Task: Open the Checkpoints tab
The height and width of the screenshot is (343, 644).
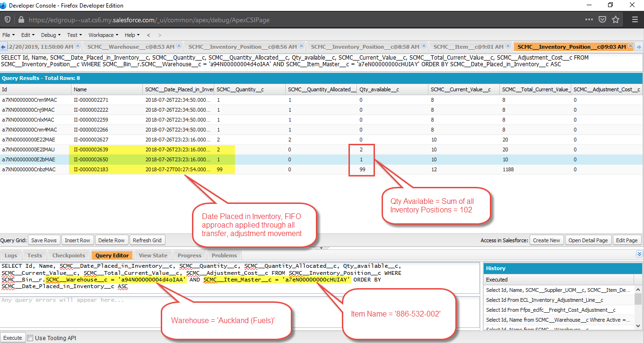Action: [69, 255]
